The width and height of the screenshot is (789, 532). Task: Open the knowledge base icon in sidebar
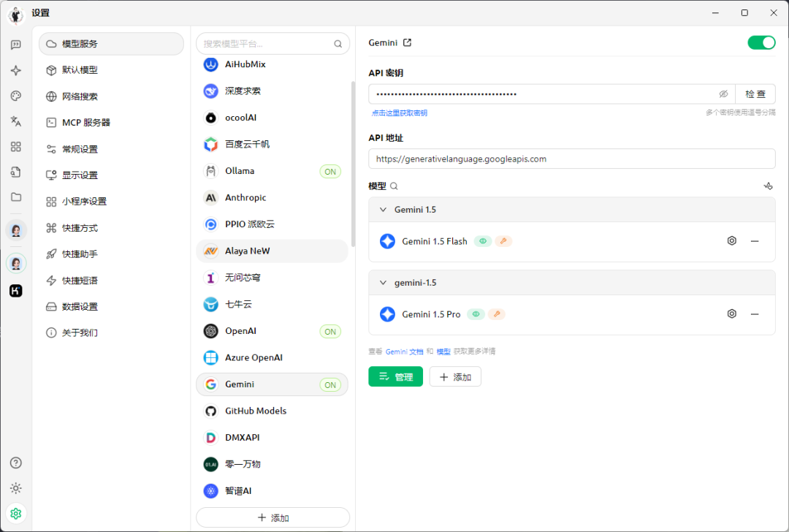(x=15, y=172)
